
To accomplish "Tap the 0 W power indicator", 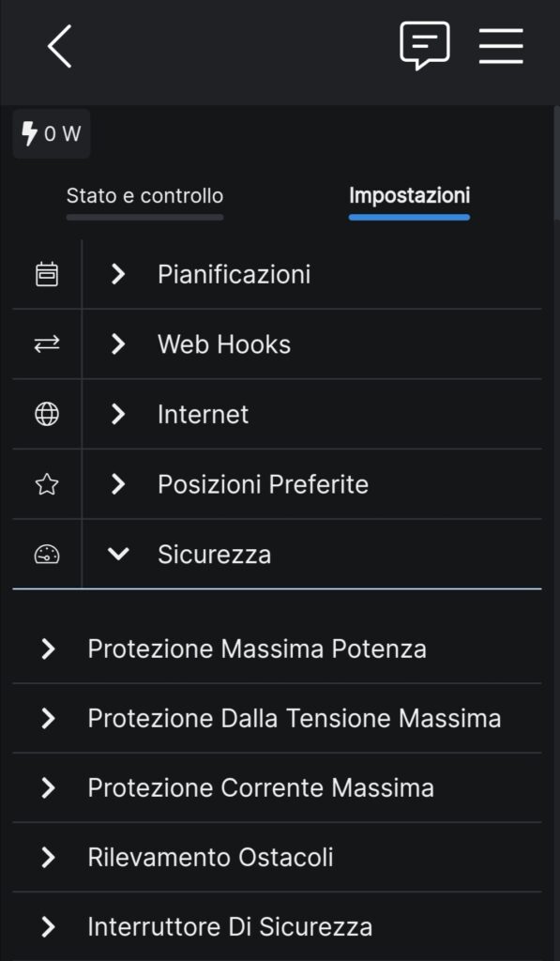I will pos(52,133).
